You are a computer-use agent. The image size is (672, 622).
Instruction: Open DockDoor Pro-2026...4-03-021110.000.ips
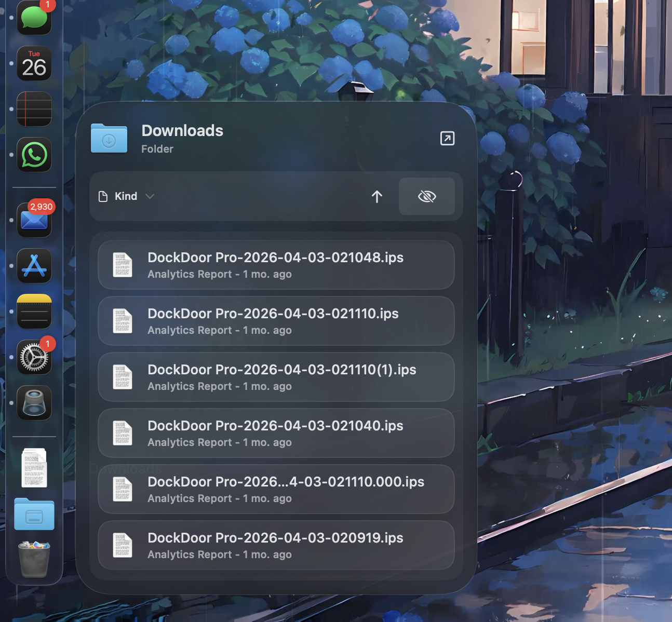coord(276,489)
